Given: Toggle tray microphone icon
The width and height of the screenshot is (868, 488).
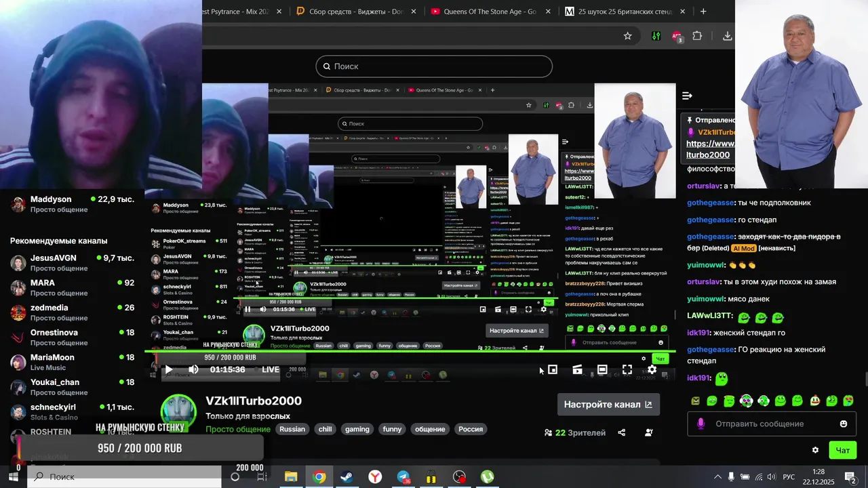Looking at the screenshot, I should [x=731, y=476].
